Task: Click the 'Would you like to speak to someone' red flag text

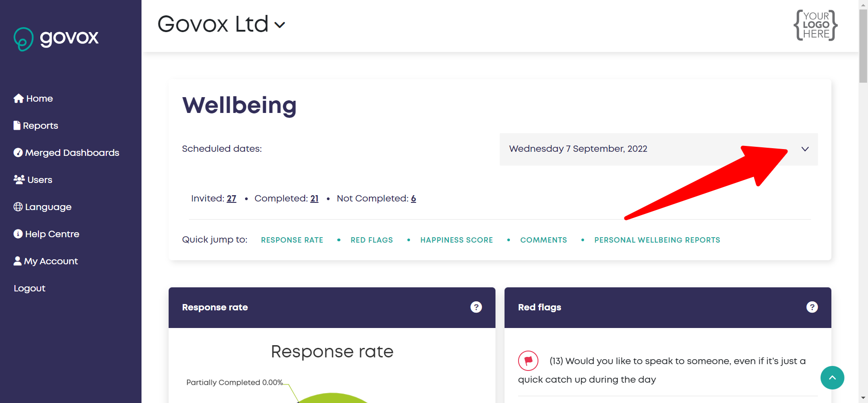Action: click(662, 370)
